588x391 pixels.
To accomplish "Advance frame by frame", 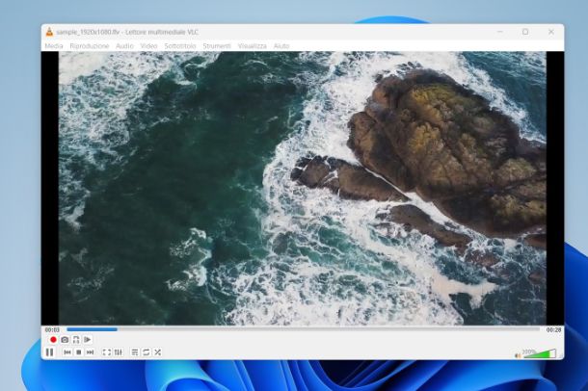I will 87,340.
